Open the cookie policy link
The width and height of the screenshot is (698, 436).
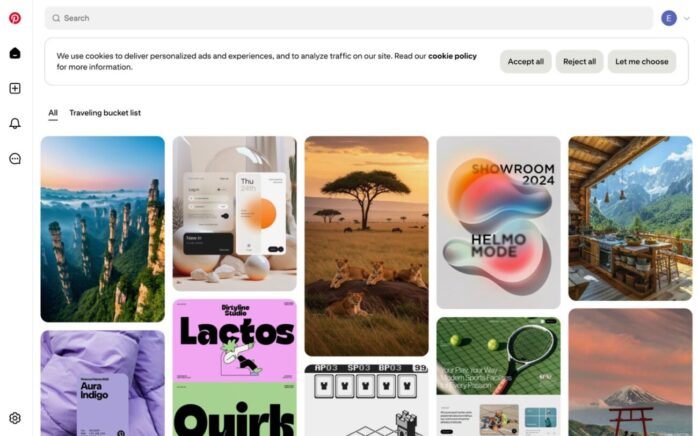[x=452, y=56]
